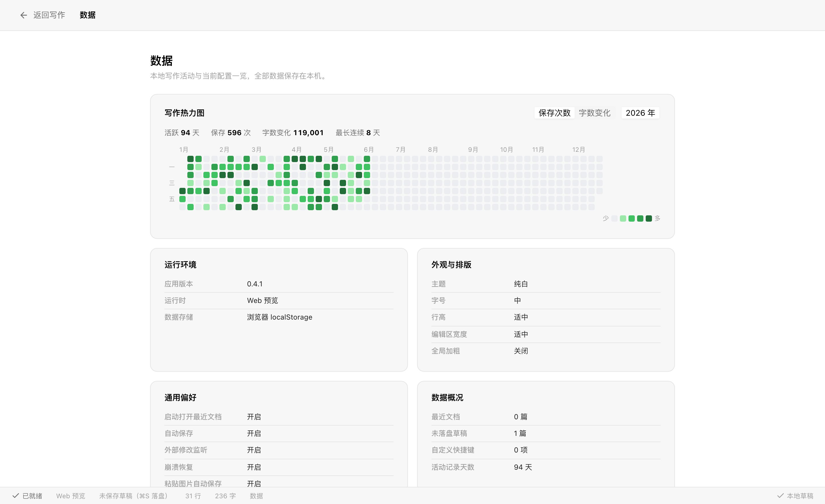Click the 外观与排版 card heading
Screen dimensions: 825x504
pyautogui.click(x=451, y=265)
